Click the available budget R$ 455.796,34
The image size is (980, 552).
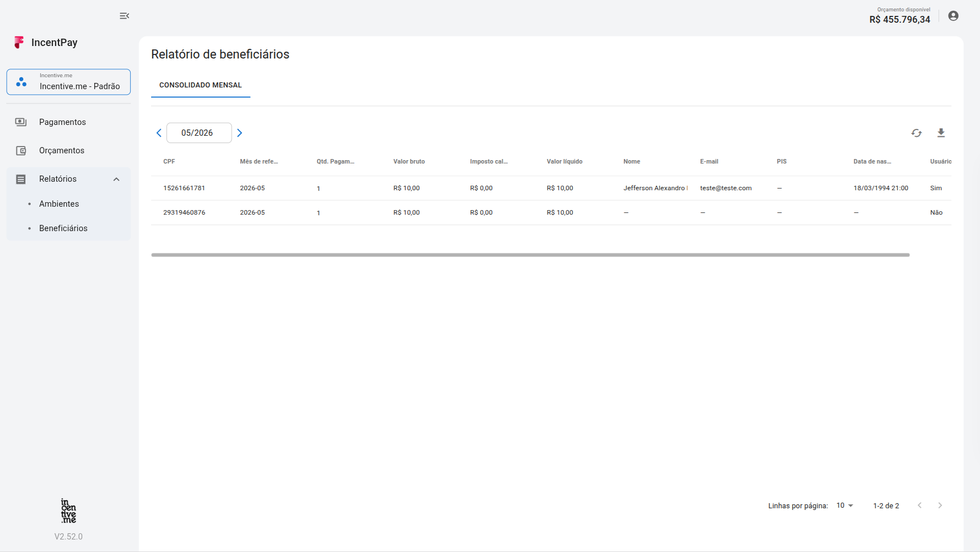(899, 19)
